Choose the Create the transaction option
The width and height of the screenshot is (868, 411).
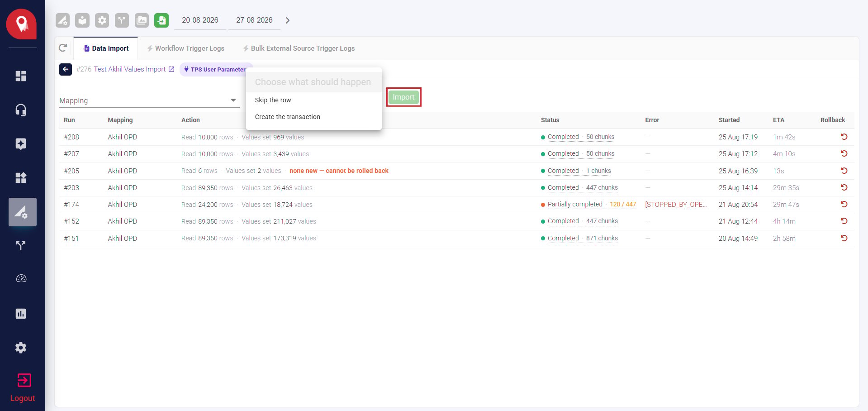pos(314,117)
